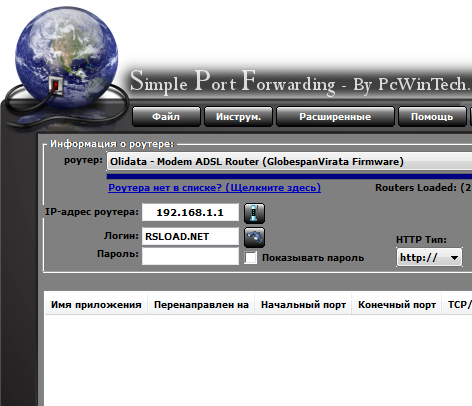The image size is (472, 406).
Task: Click the router IP address field
Action: pyautogui.click(x=190, y=212)
